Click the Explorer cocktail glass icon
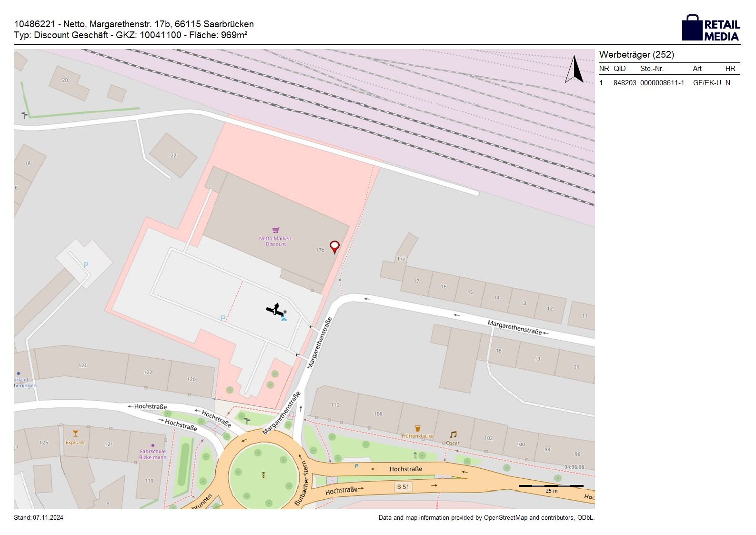The image size is (756, 535). pyautogui.click(x=75, y=434)
